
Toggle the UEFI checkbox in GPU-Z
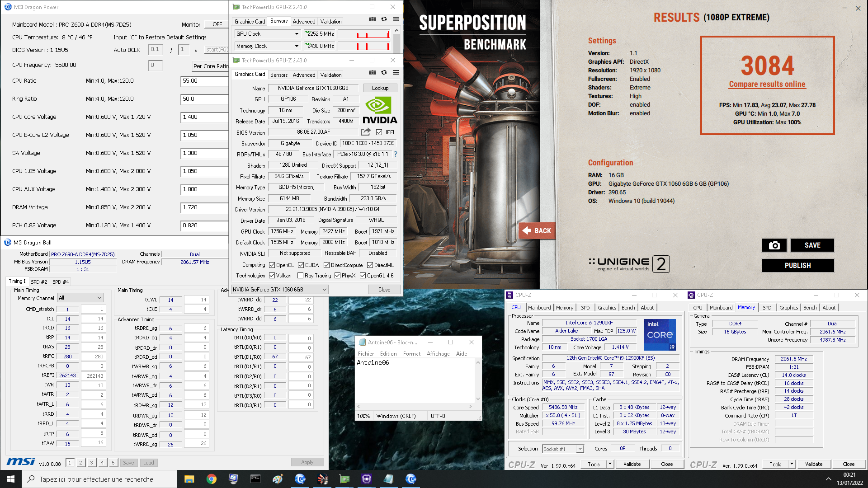[379, 132]
